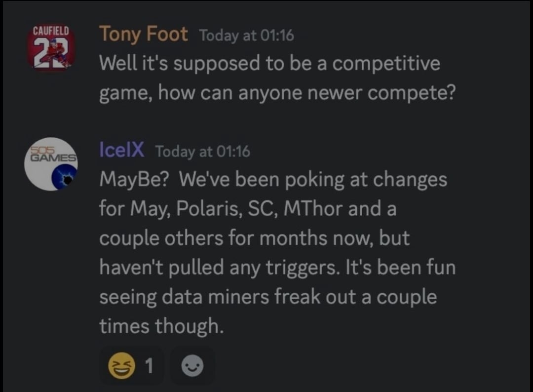Open the IceIX username profile
This screenshot has height=392, width=533.
(121, 149)
